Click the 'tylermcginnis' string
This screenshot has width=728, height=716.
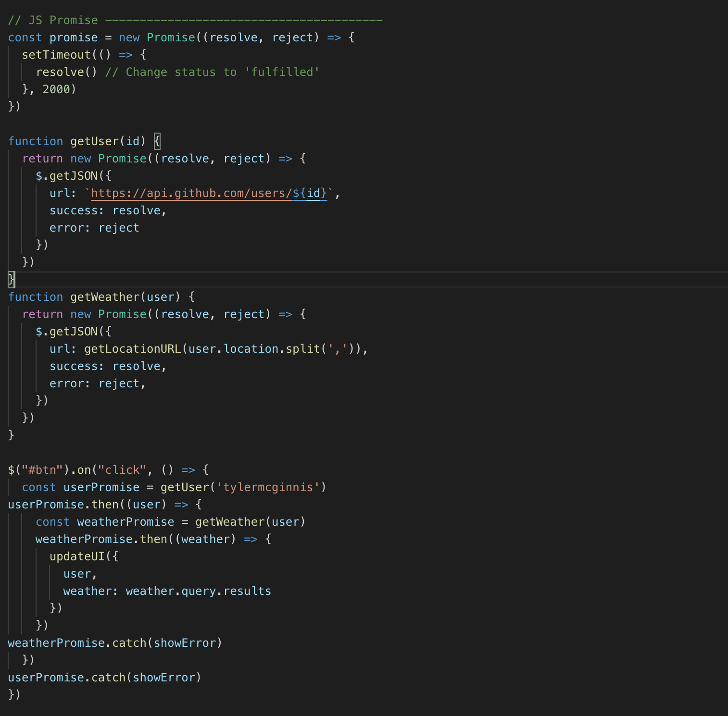point(268,487)
